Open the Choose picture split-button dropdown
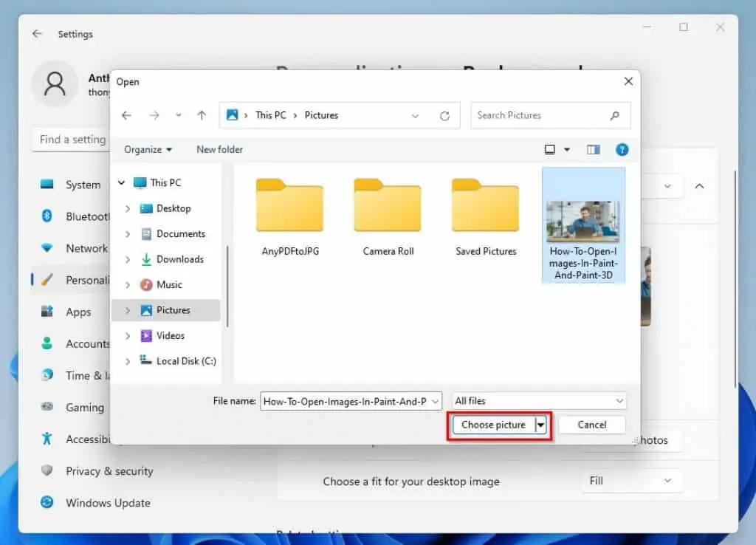The height and width of the screenshot is (545, 756). click(x=540, y=425)
